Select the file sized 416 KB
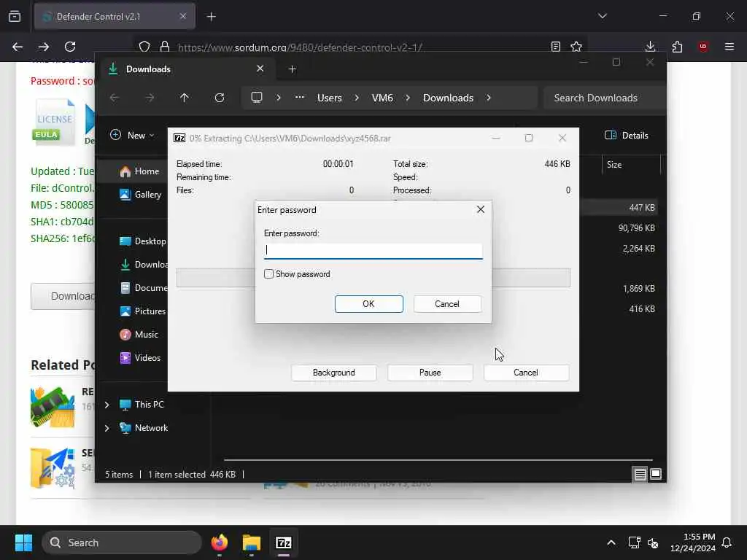The image size is (747, 560). coord(642,309)
